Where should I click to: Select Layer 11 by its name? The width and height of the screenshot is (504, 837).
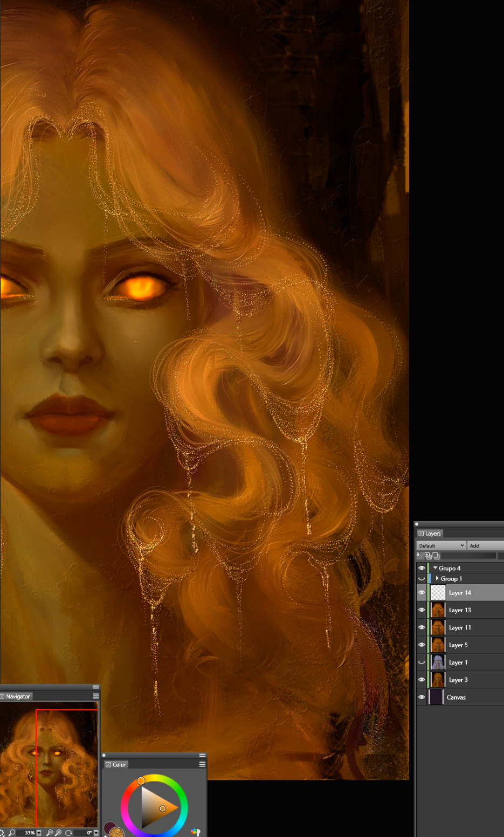460,627
